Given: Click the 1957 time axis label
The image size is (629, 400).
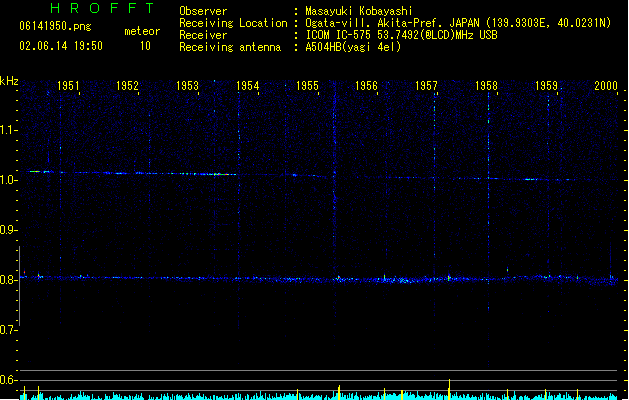Looking at the screenshot, I should pyautogui.click(x=426, y=86).
